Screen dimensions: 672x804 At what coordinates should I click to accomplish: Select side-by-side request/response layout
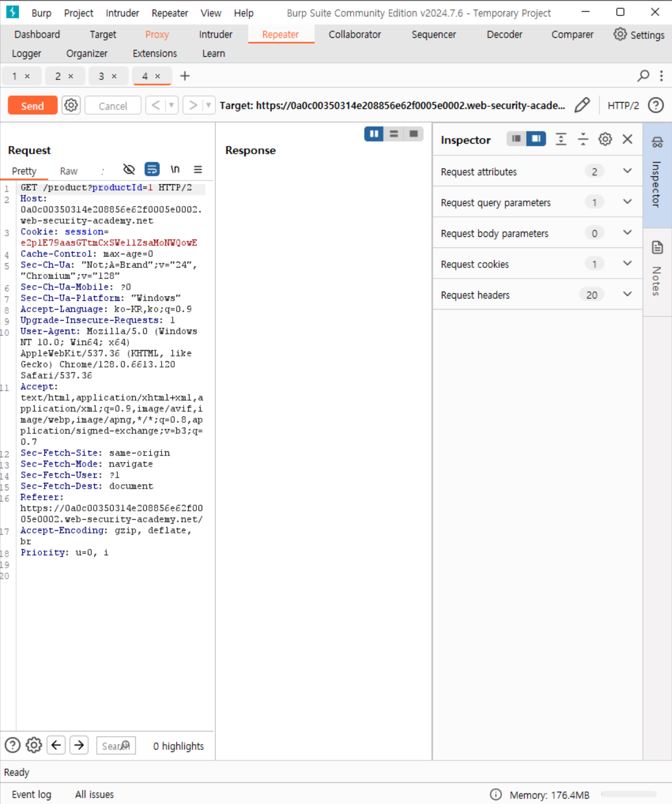(x=374, y=134)
